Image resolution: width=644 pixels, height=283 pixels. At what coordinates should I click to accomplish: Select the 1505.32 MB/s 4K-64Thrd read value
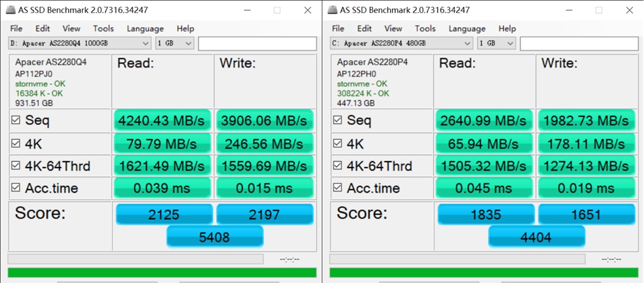coord(484,165)
